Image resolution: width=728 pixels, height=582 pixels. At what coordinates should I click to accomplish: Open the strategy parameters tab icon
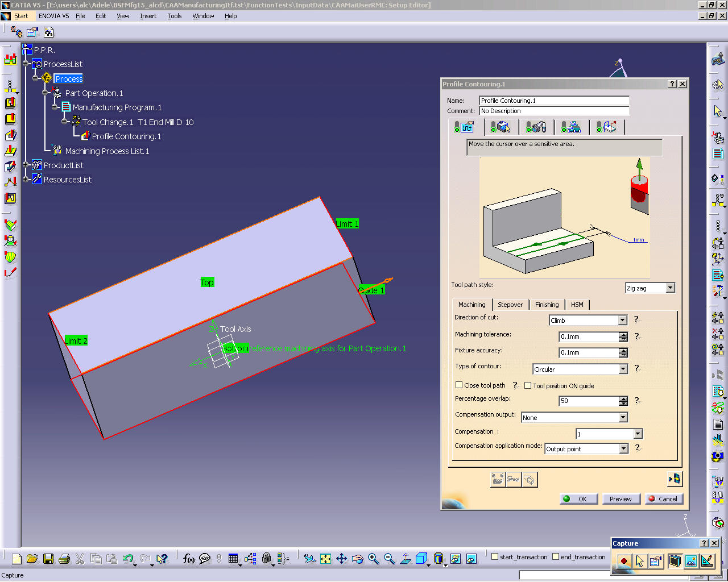464,127
